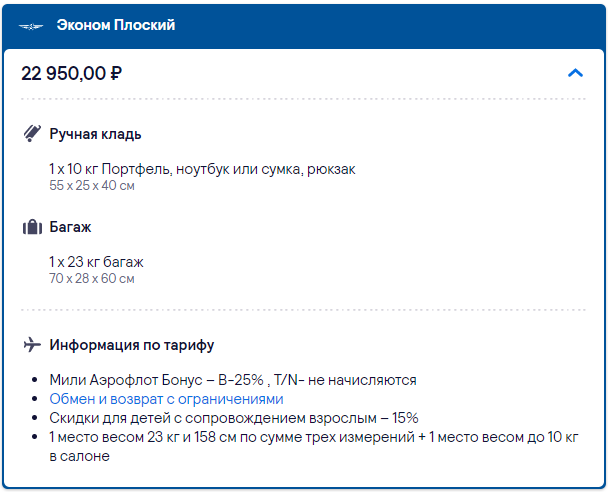Click the baggage bag icon
Image resolution: width=608 pixels, height=492 pixels.
tap(32, 227)
